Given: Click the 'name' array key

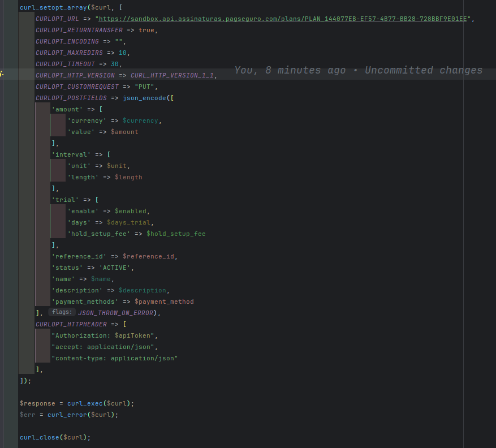Looking at the screenshot, I should [63, 279].
